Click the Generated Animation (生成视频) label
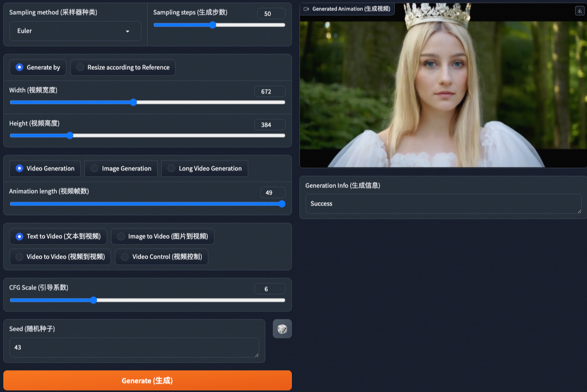 (351, 9)
